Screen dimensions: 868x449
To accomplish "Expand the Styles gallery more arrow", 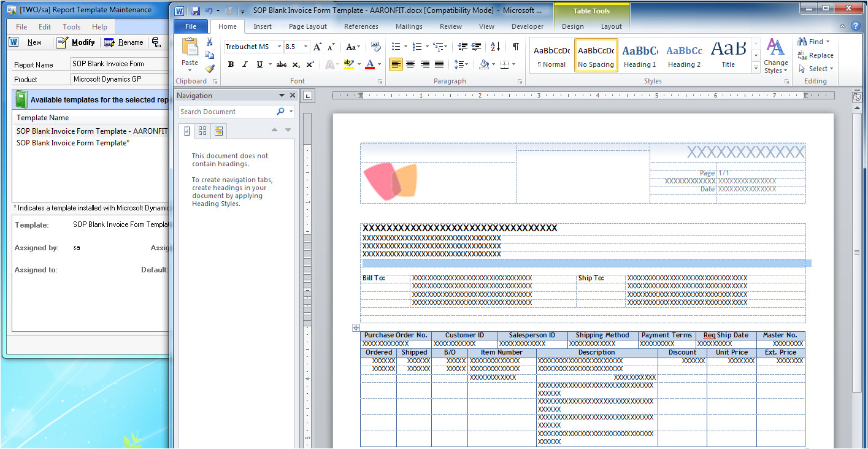I will coord(756,68).
